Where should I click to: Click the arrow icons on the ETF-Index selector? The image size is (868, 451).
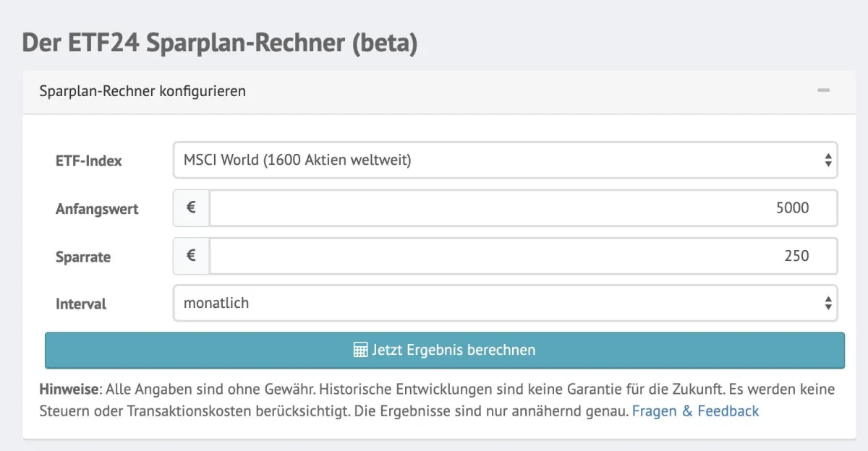pos(829,160)
